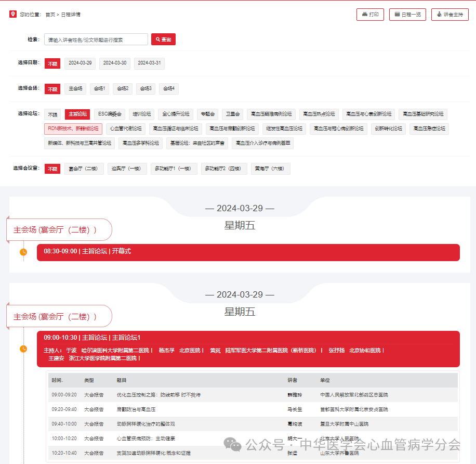This screenshot has width=476, height=464.
Task: Choose the 会场4 venue filter
Action: coord(169,89)
